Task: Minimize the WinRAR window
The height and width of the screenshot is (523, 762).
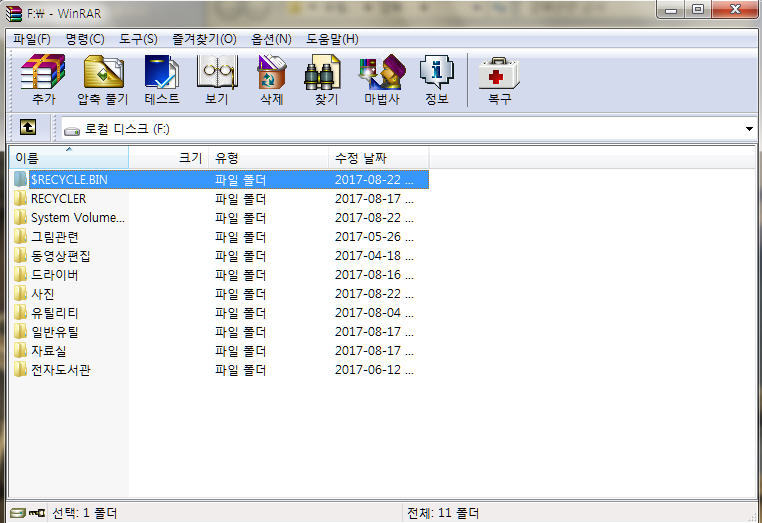Action: (x=671, y=10)
